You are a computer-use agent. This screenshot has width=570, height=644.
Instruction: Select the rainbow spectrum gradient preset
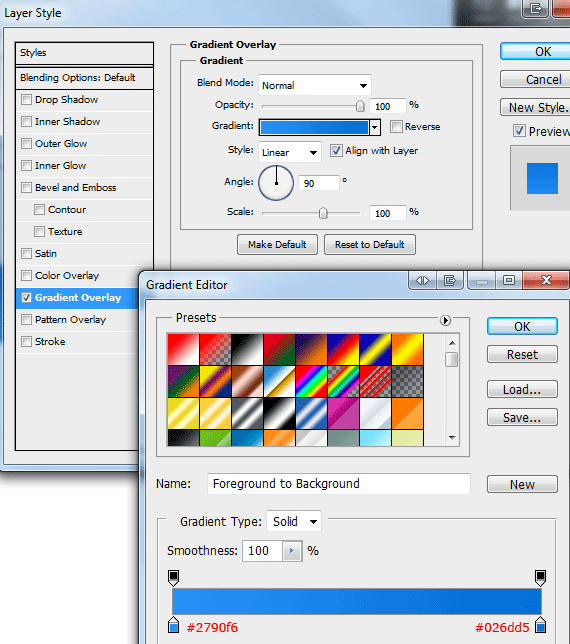pos(311,381)
